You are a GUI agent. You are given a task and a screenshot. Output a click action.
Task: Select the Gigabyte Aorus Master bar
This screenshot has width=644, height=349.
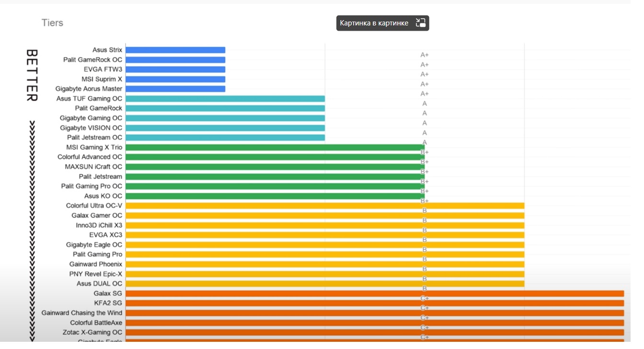click(x=175, y=89)
